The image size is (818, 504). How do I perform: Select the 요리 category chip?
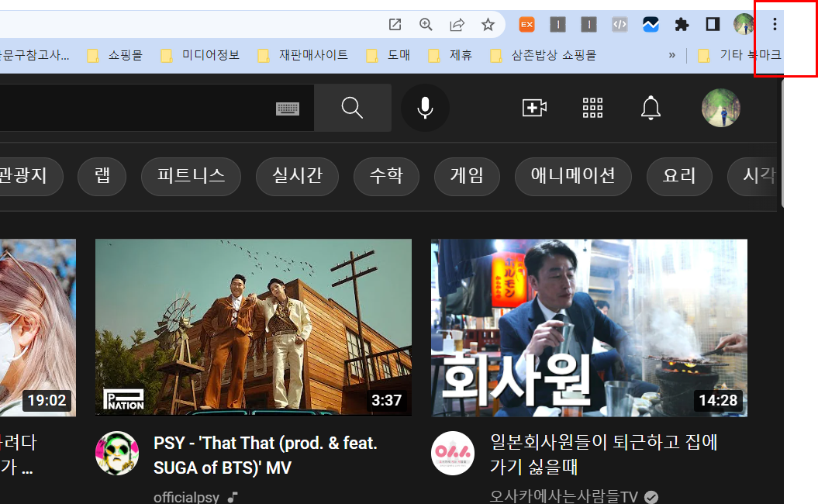(x=679, y=176)
